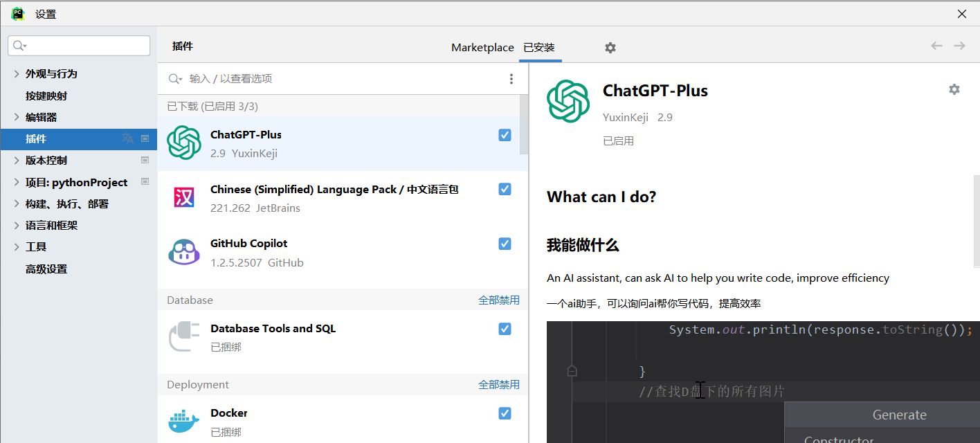
Task: Click the code demo screenshot in description
Action: coord(763,382)
